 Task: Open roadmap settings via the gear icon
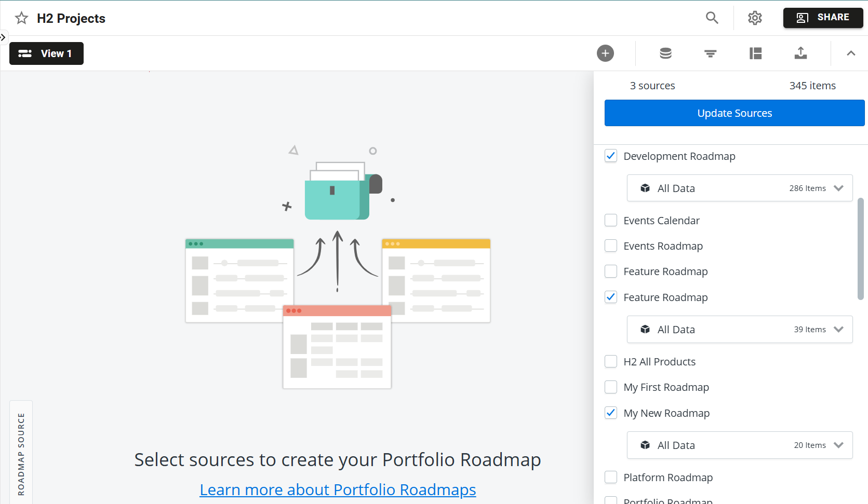point(755,18)
